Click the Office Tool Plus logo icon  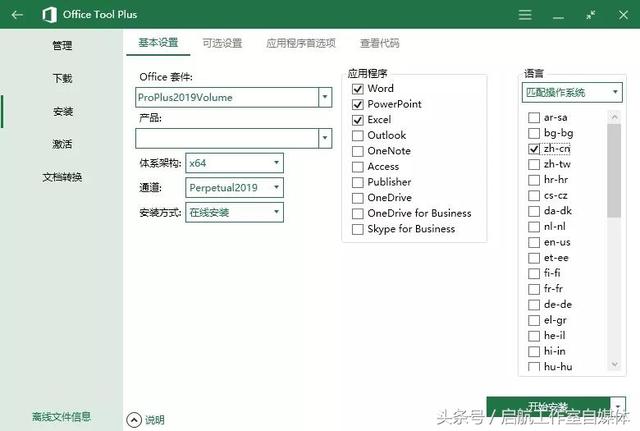click(49, 15)
